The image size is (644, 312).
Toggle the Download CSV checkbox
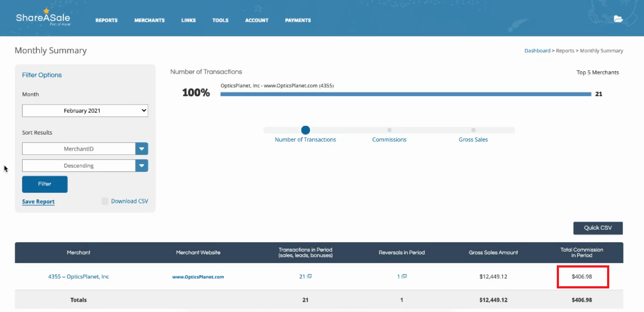coord(105,201)
